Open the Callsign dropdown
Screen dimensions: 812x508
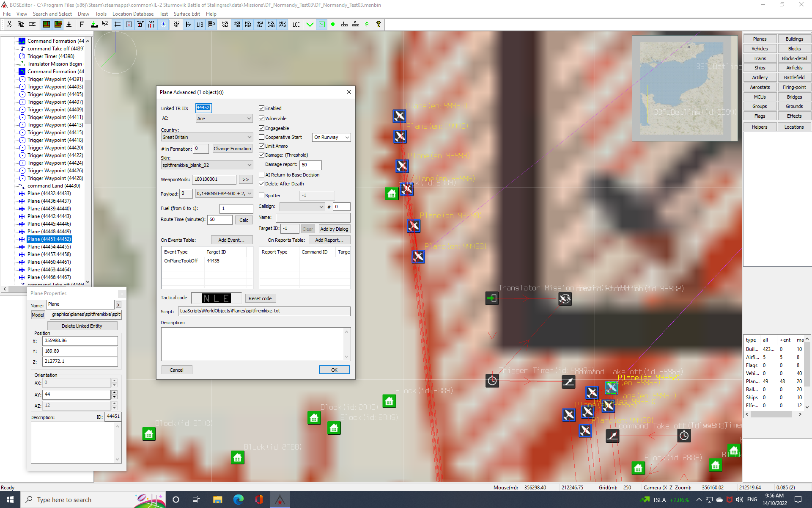click(x=302, y=207)
